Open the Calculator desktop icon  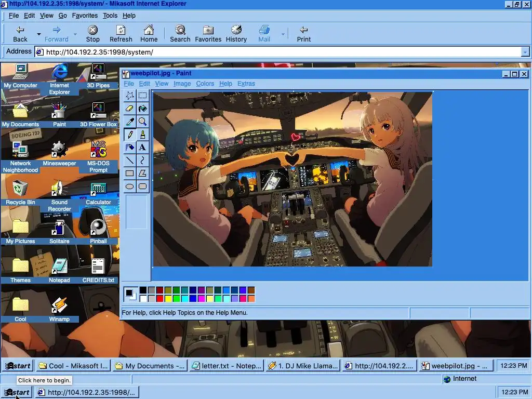(98, 192)
